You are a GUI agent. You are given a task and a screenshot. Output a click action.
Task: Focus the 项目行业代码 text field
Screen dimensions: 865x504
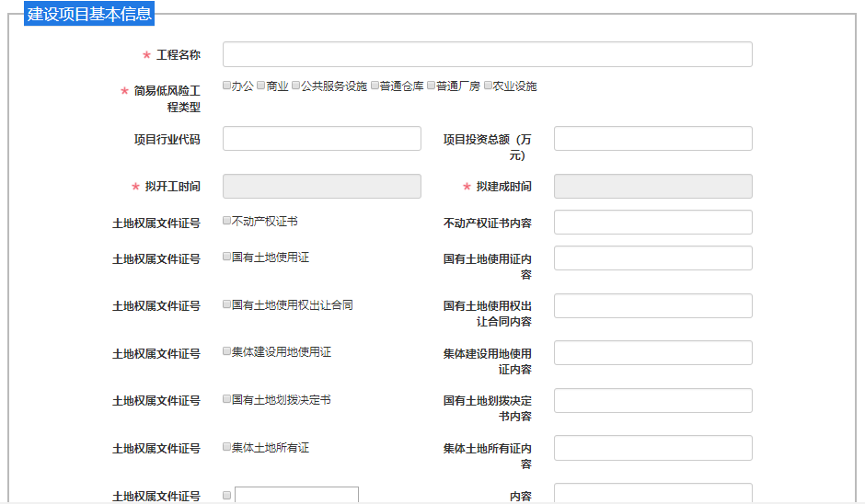[x=322, y=138]
